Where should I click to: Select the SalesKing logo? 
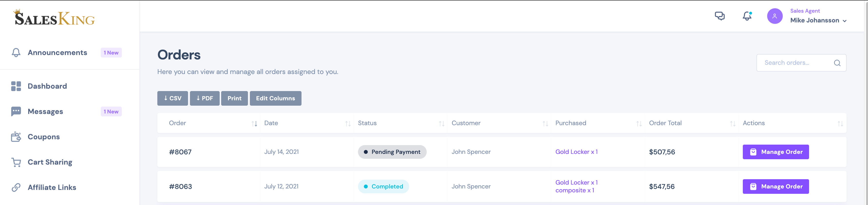(x=54, y=18)
